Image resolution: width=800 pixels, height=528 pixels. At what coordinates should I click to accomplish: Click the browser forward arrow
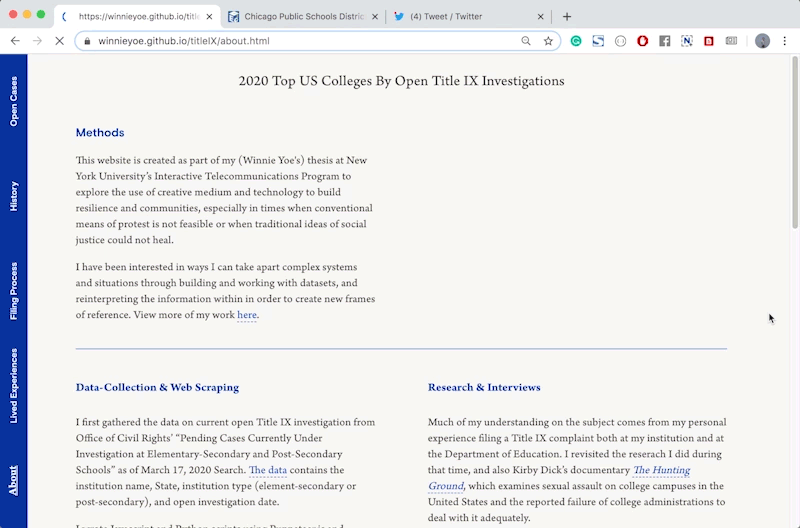coord(37,41)
